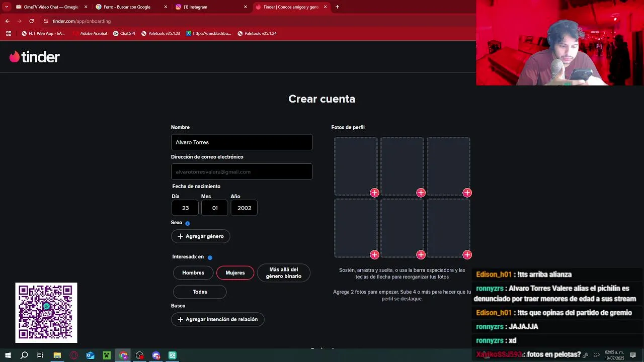
Task: Add photo to right top-row profile slot
Action: coord(467,193)
